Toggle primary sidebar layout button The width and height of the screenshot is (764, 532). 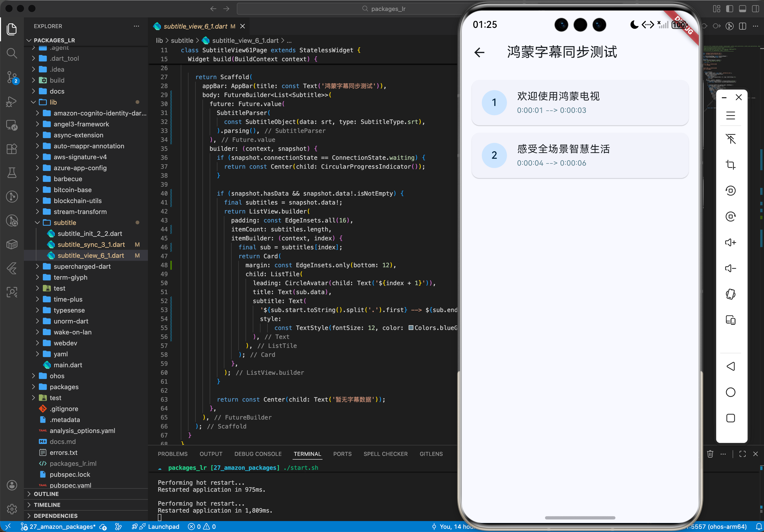729,9
